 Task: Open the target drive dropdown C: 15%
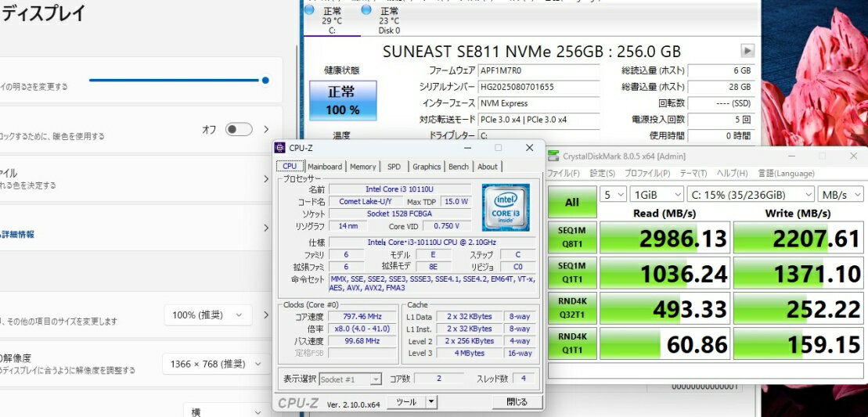coord(748,194)
